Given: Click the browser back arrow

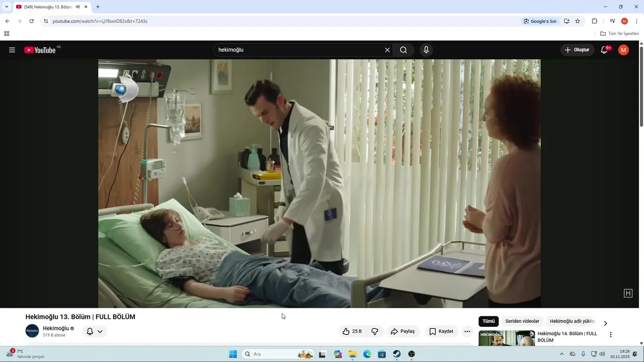Looking at the screenshot, I should tap(7, 21).
